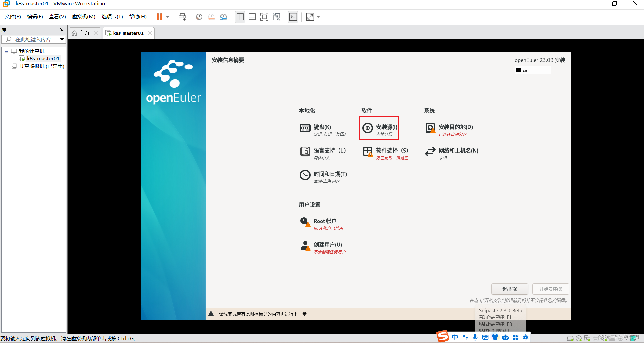Toggle the thumbnail bar view

coord(252,17)
